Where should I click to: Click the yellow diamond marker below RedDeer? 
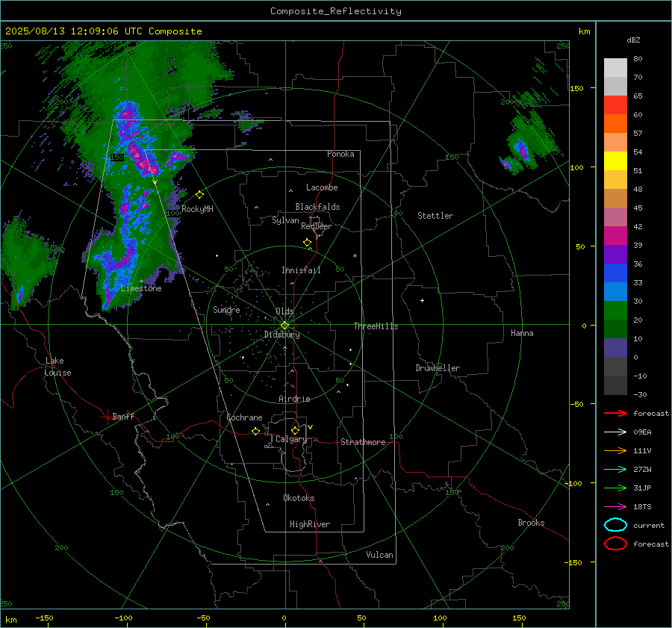[307, 243]
